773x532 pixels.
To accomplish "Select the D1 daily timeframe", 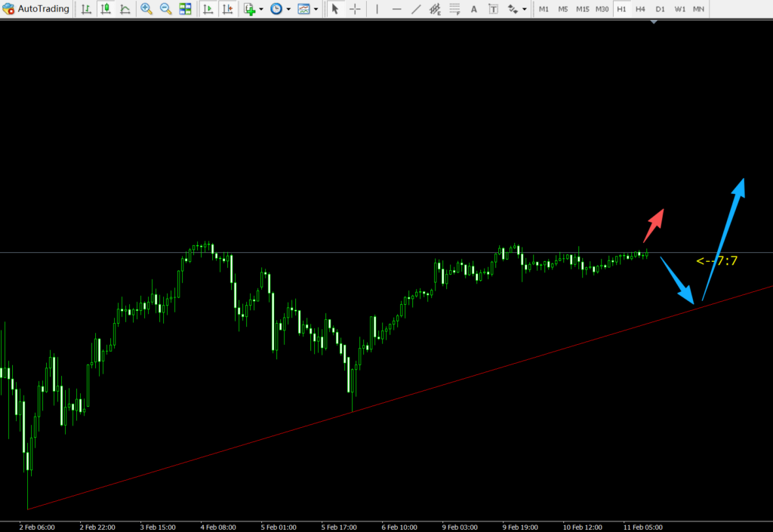I will tap(660, 9).
